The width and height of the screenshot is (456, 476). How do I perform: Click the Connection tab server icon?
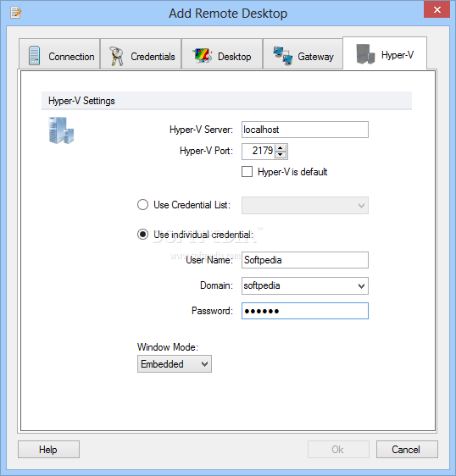pos(35,56)
